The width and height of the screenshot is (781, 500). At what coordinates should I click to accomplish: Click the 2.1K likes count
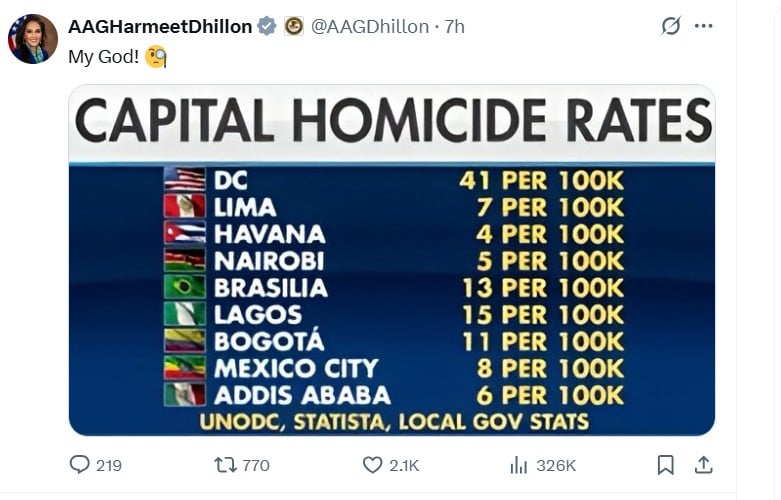pyautogui.click(x=404, y=465)
